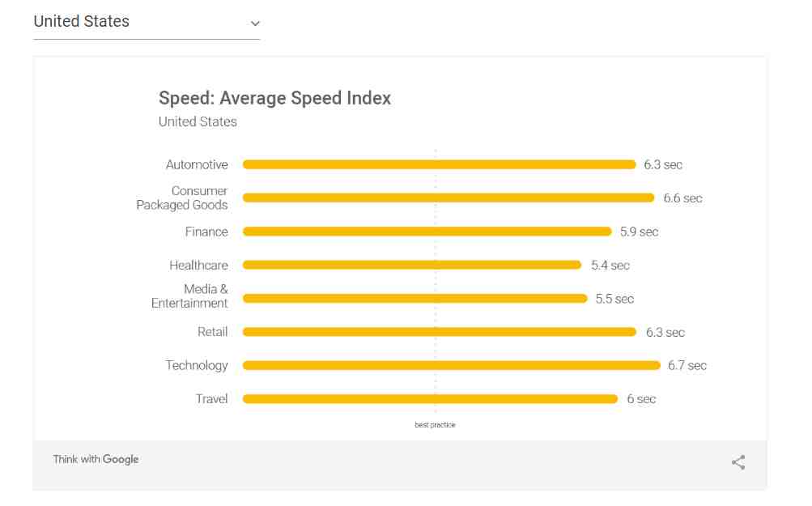Click the Consumer Packaged Goods bar

448,198
